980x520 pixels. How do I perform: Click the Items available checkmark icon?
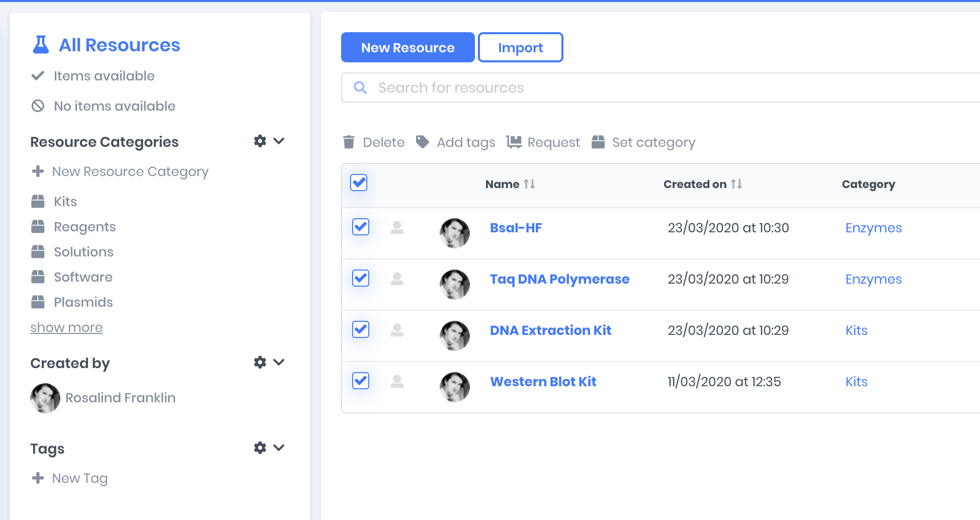click(x=38, y=76)
